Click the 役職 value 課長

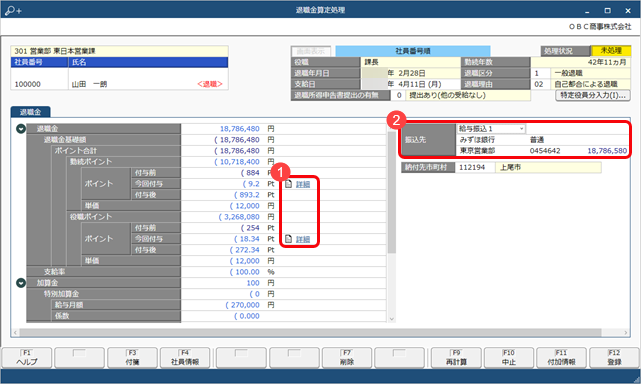(x=371, y=62)
